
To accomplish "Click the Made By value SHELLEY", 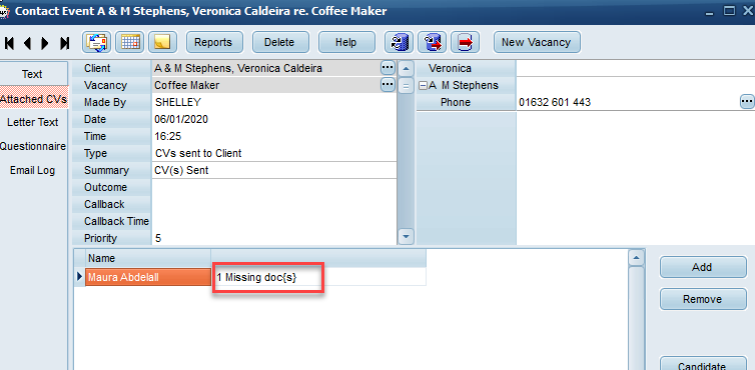I will coord(274,102).
